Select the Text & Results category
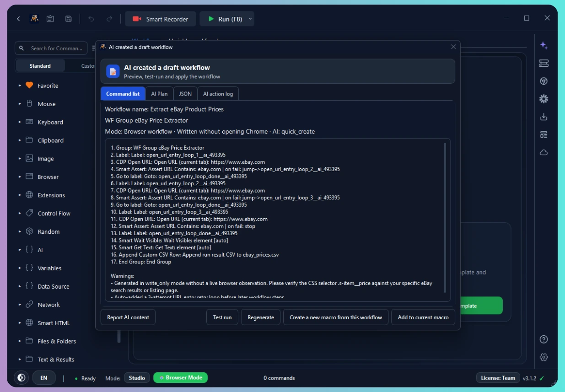Screen dimensions: 565x392 click(56, 360)
